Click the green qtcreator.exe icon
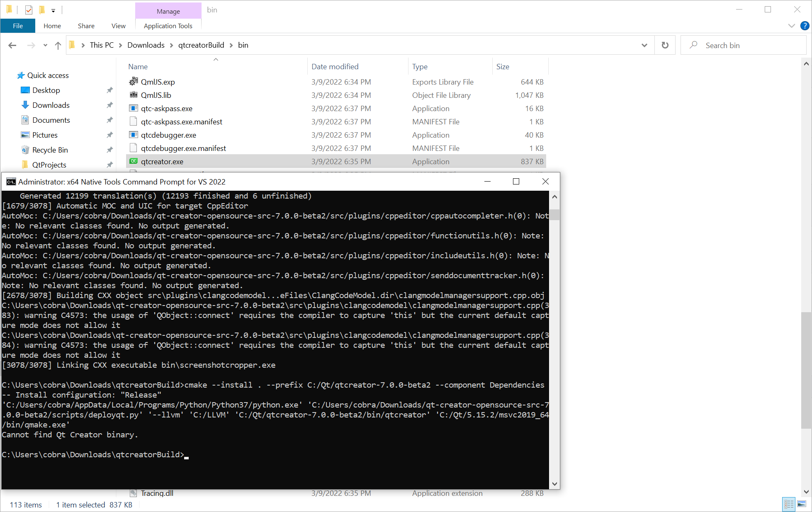 (x=133, y=161)
